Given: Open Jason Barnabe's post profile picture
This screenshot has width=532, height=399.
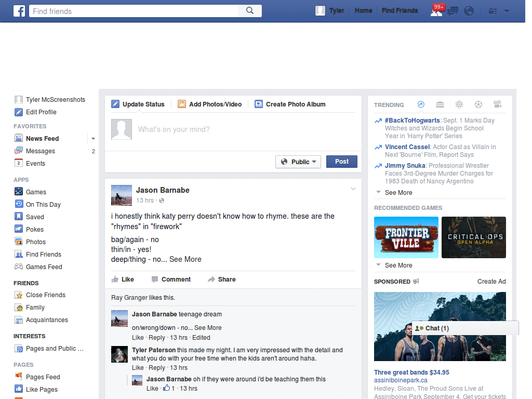Looking at the screenshot, I should (122, 195).
